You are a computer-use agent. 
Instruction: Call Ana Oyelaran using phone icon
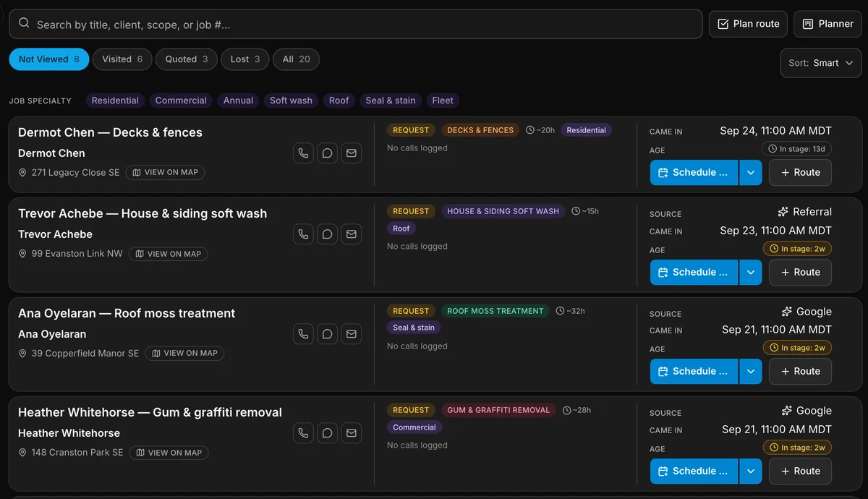[x=304, y=334]
